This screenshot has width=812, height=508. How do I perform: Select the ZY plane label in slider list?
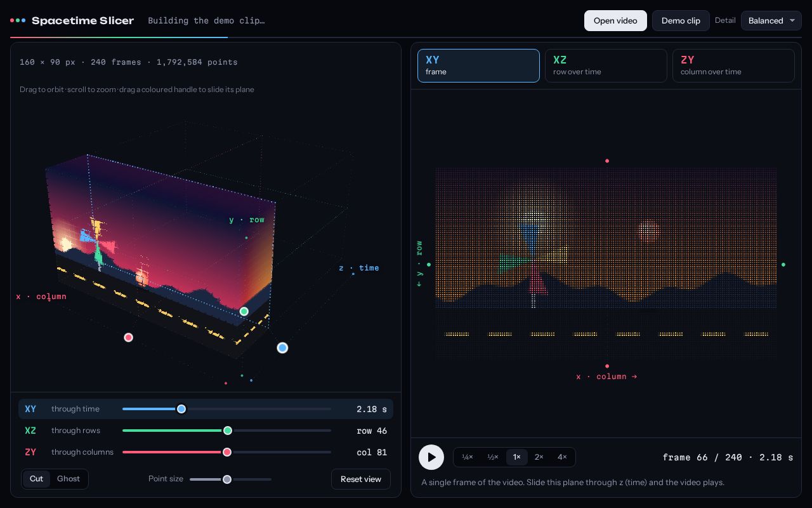[x=30, y=452]
